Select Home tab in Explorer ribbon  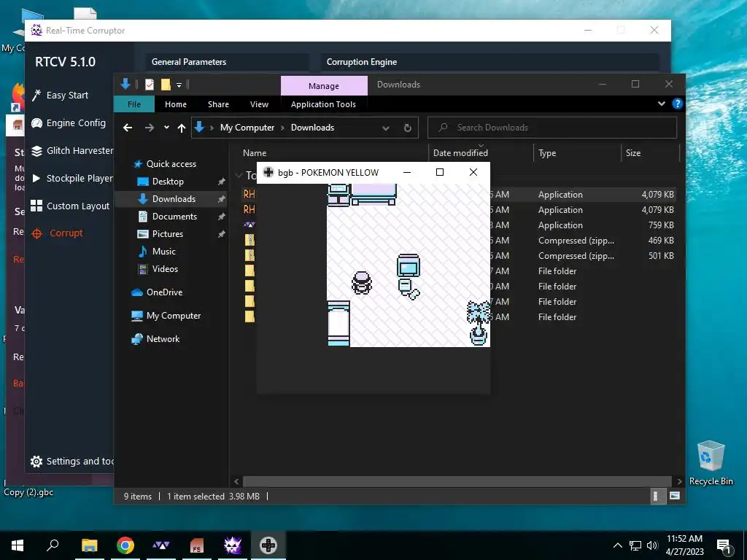(176, 104)
